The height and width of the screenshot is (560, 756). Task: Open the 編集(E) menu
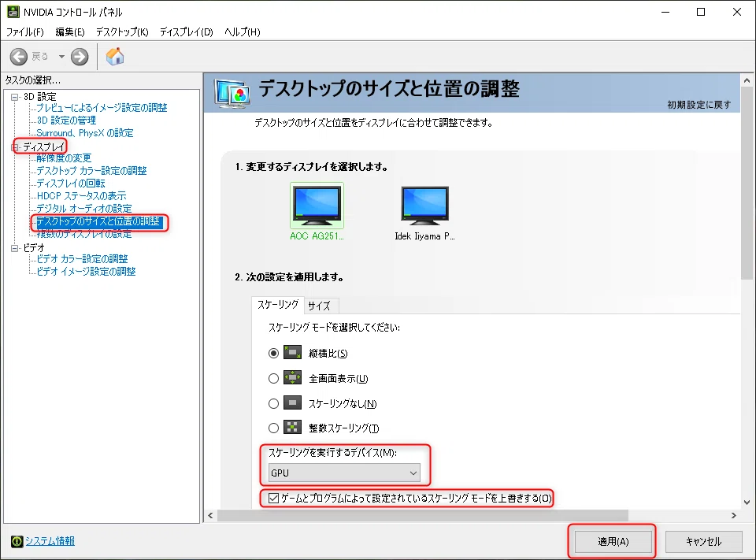coord(70,32)
